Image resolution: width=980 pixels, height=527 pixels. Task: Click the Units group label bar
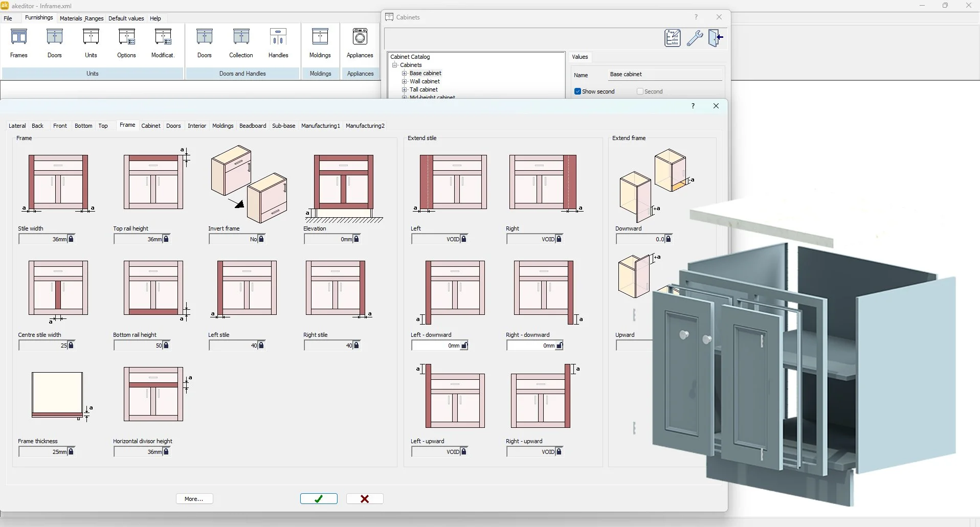point(93,74)
